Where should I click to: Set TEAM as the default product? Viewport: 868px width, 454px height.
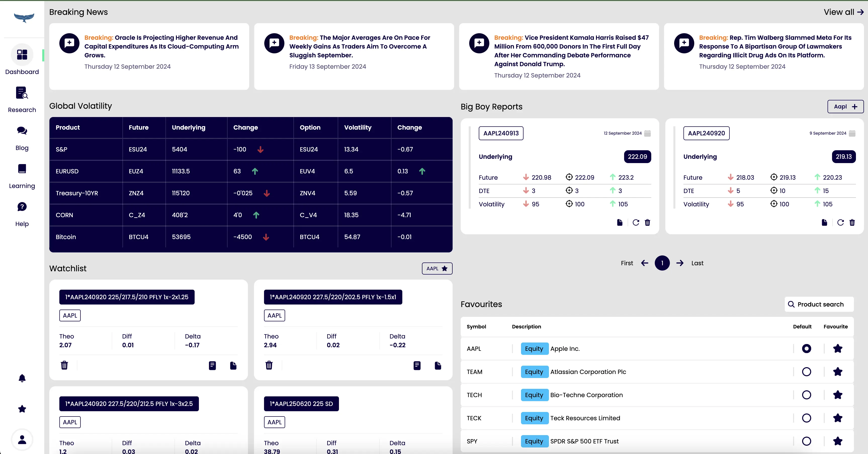point(806,372)
